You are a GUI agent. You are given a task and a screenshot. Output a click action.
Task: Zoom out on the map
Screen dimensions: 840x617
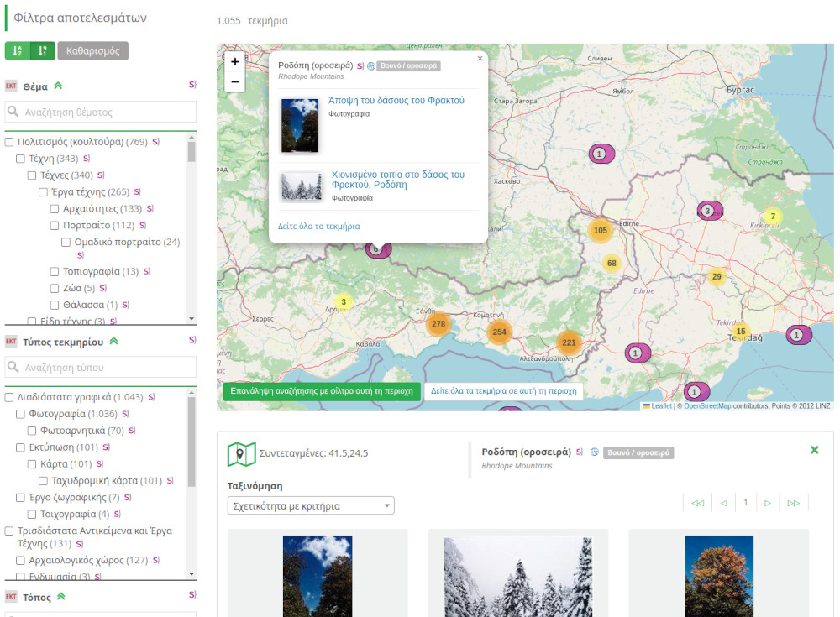click(235, 81)
